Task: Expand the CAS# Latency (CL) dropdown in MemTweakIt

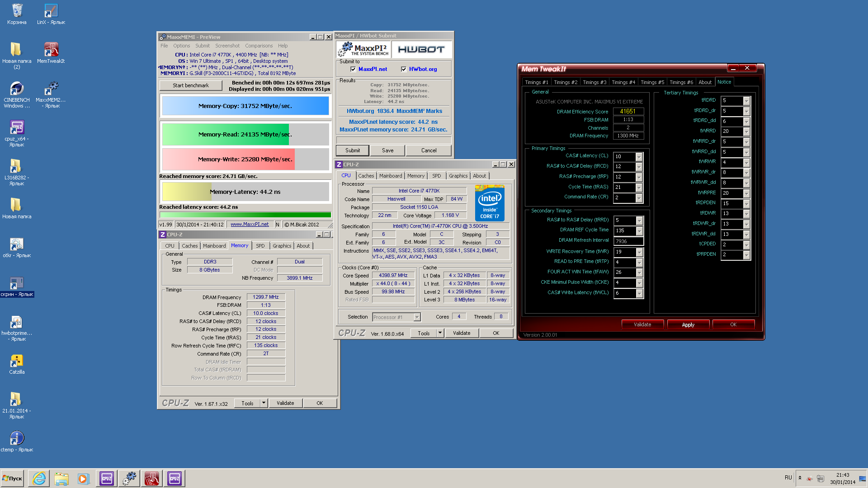Action: (639, 157)
